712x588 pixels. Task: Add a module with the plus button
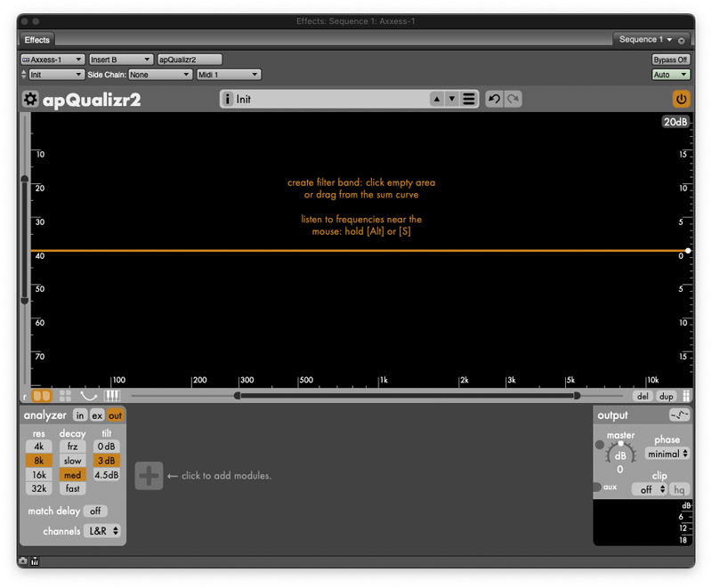click(x=149, y=476)
